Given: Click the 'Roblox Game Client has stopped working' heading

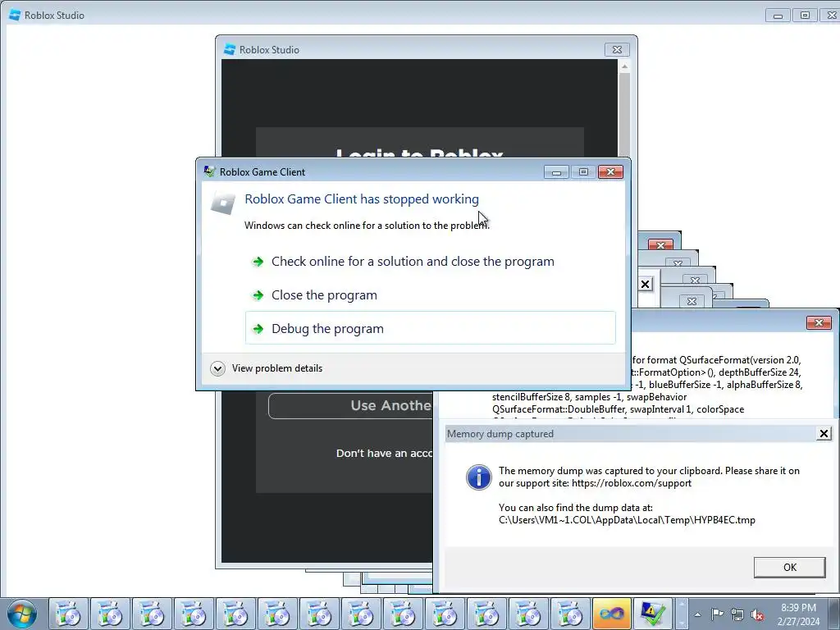Looking at the screenshot, I should point(362,199).
